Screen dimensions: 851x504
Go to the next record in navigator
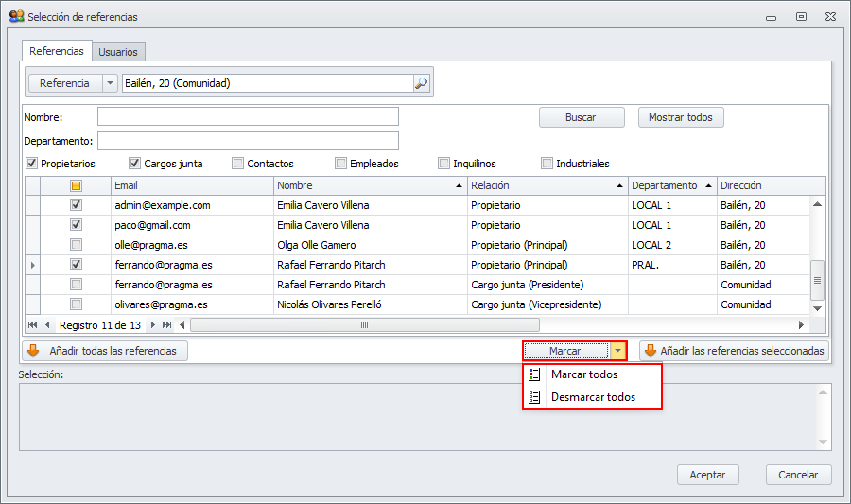154,325
